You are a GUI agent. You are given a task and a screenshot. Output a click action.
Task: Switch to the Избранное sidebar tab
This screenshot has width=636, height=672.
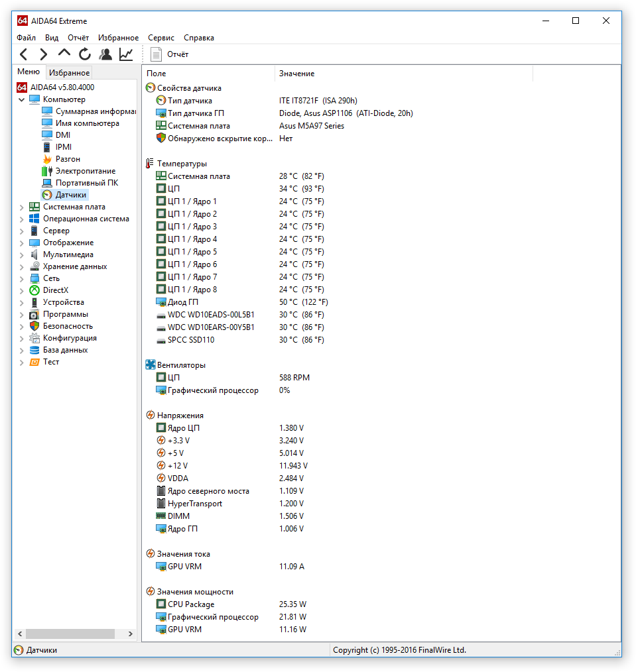tap(69, 73)
